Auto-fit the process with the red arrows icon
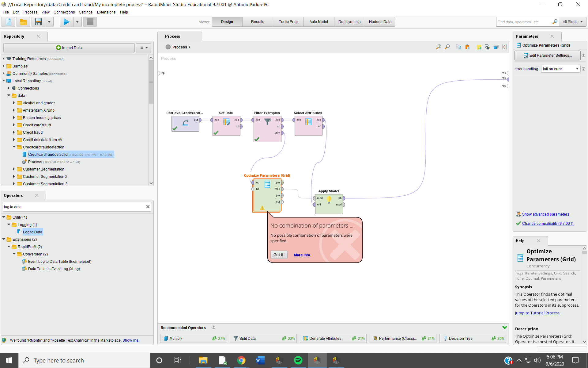The width and height of the screenshot is (588, 368). click(x=505, y=47)
